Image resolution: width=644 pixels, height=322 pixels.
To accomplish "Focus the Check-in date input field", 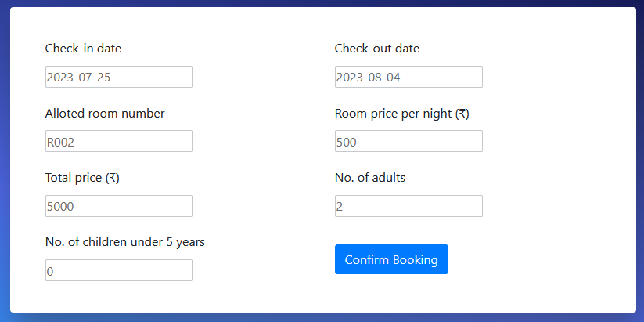I will [x=119, y=77].
